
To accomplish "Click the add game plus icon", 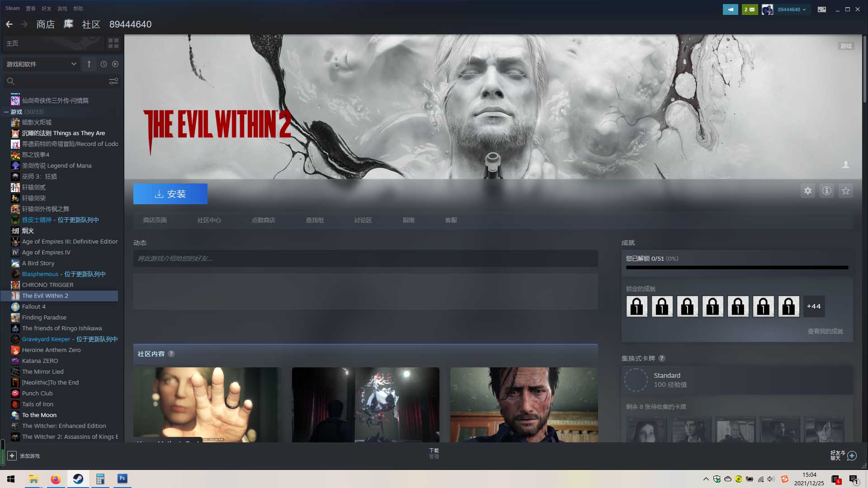I will 12,456.
